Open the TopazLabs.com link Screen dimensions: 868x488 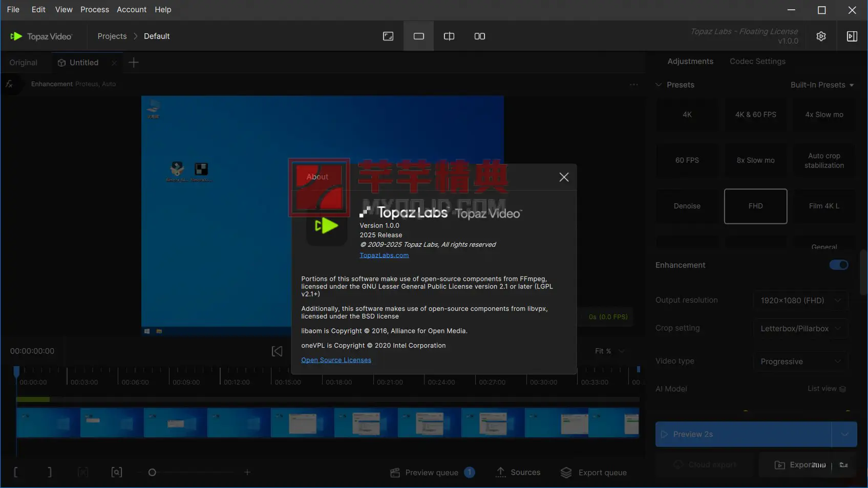tap(384, 255)
